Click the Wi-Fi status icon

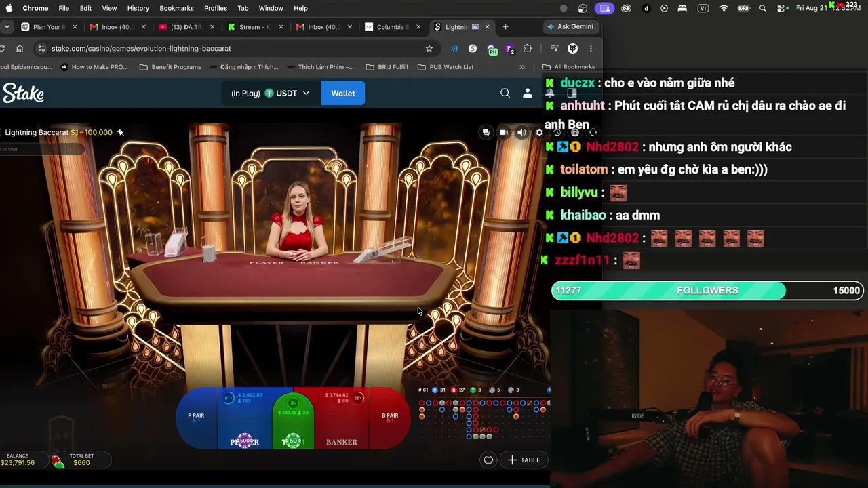click(x=724, y=8)
